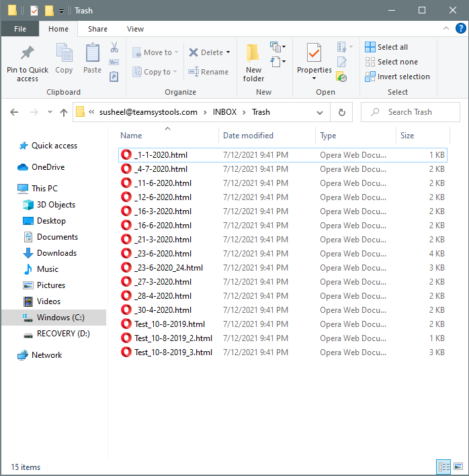
Task: Click INBOX in the address path
Action: (x=224, y=112)
